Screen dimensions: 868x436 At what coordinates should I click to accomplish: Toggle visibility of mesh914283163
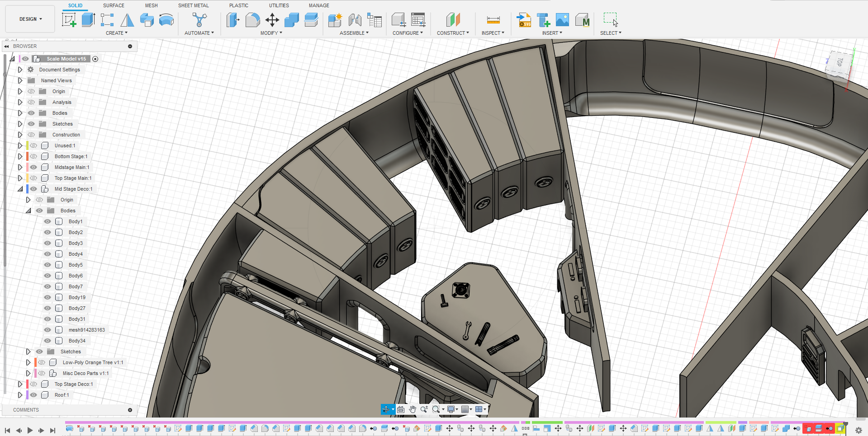coord(47,330)
